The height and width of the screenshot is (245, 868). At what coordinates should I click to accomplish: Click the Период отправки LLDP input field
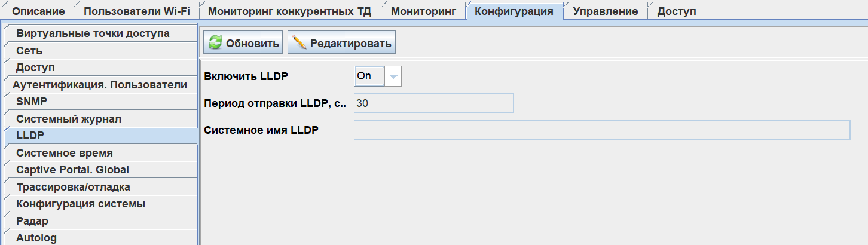click(x=433, y=103)
